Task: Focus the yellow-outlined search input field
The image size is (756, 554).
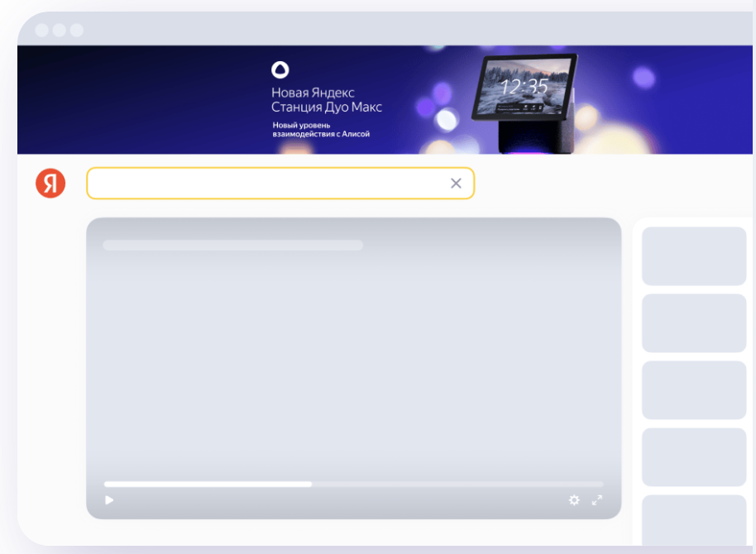Action: [280, 184]
